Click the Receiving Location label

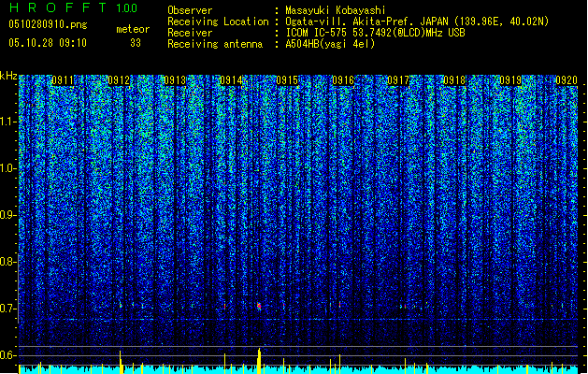(x=218, y=22)
